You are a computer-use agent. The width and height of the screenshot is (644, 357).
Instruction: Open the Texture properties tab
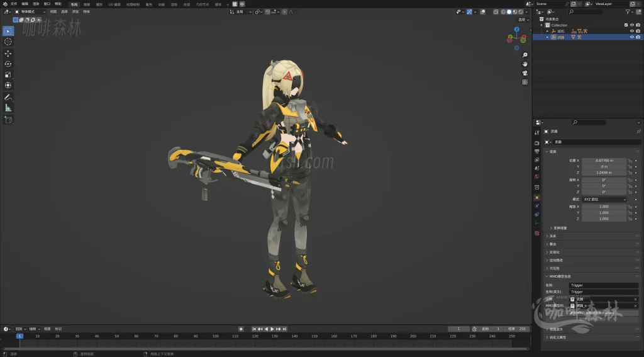click(537, 233)
